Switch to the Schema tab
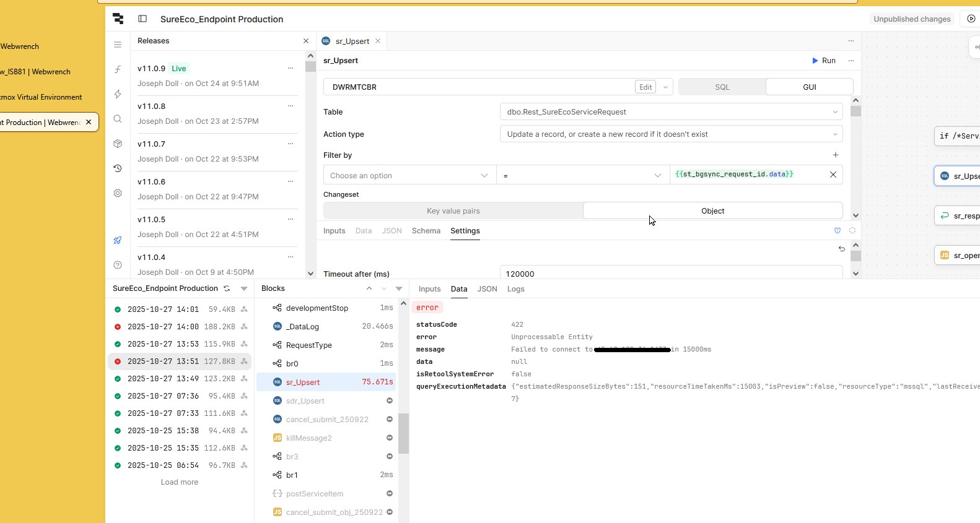The image size is (980, 523). coord(426,231)
